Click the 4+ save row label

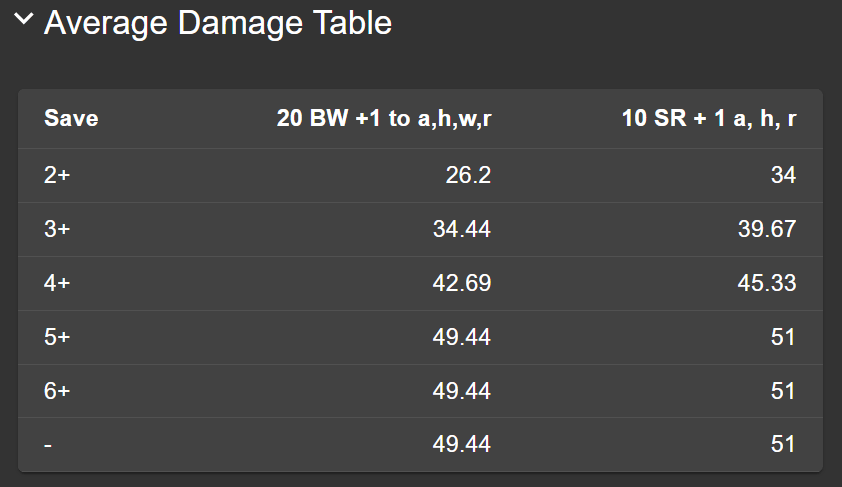(x=57, y=284)
